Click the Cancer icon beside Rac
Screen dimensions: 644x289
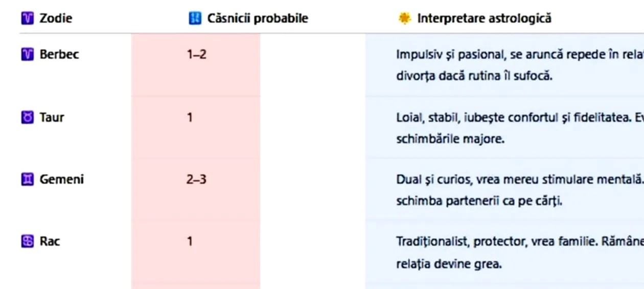27,241
